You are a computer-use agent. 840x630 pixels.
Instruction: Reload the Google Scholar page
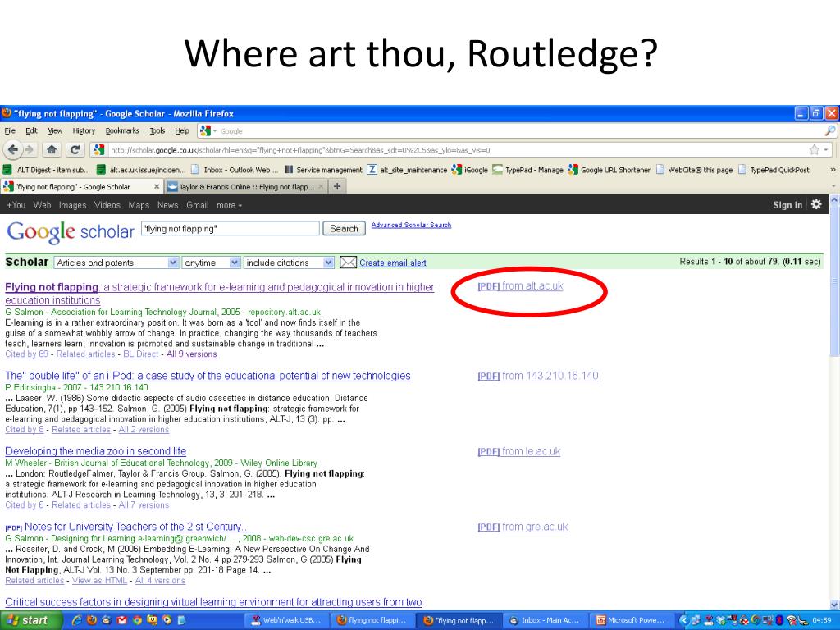click(75, 150)
